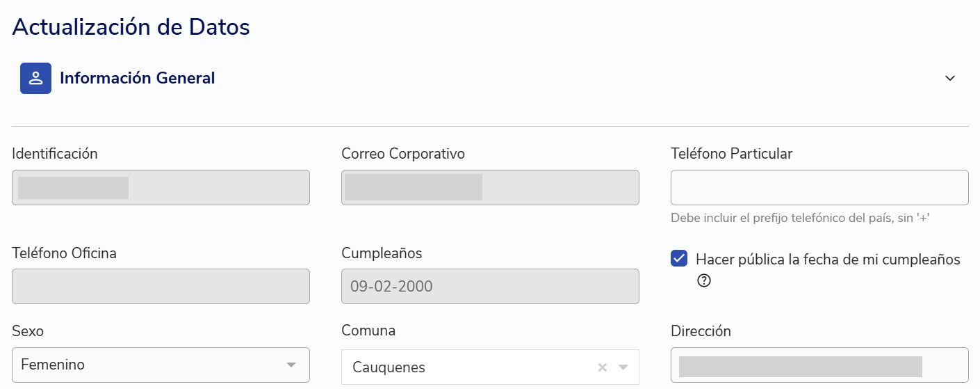
Task: Clear the Cauquenes selection in Comuna
Action: pos(603,367)
